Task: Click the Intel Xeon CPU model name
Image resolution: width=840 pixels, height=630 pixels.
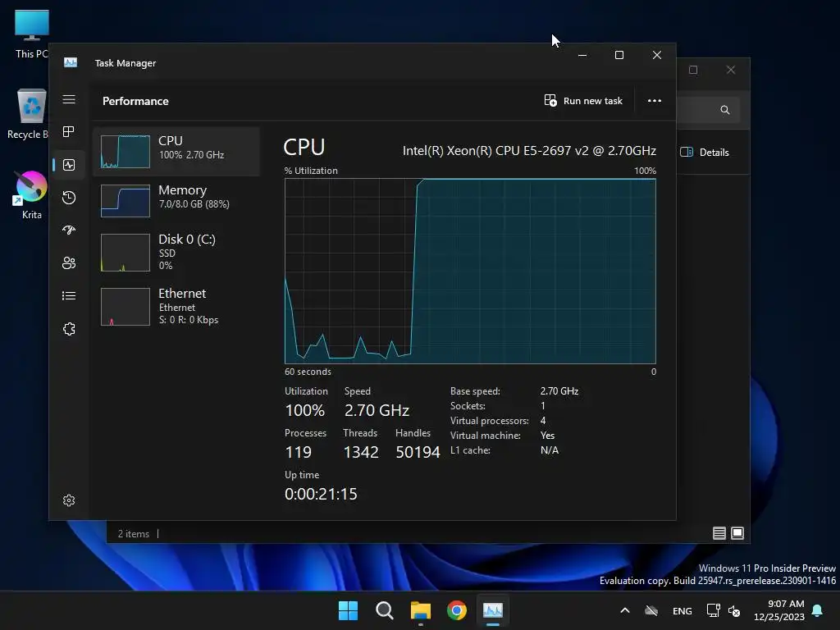Action: coord(529,151)
